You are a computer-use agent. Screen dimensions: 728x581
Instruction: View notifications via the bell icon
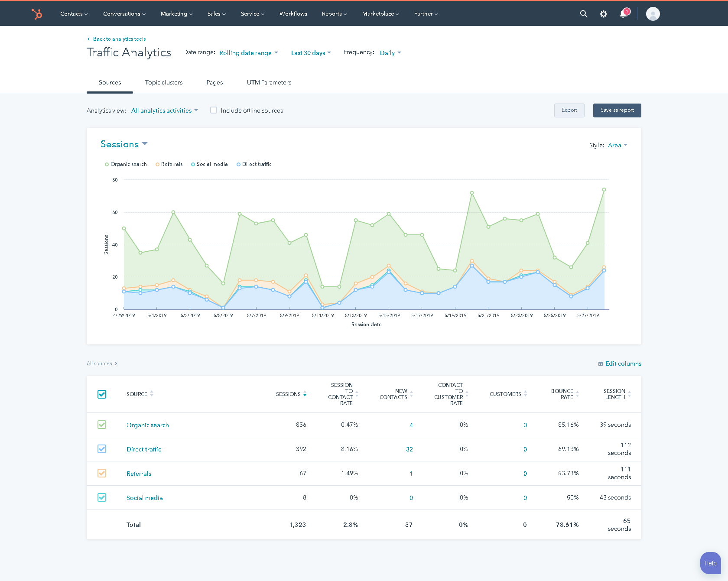623,13
